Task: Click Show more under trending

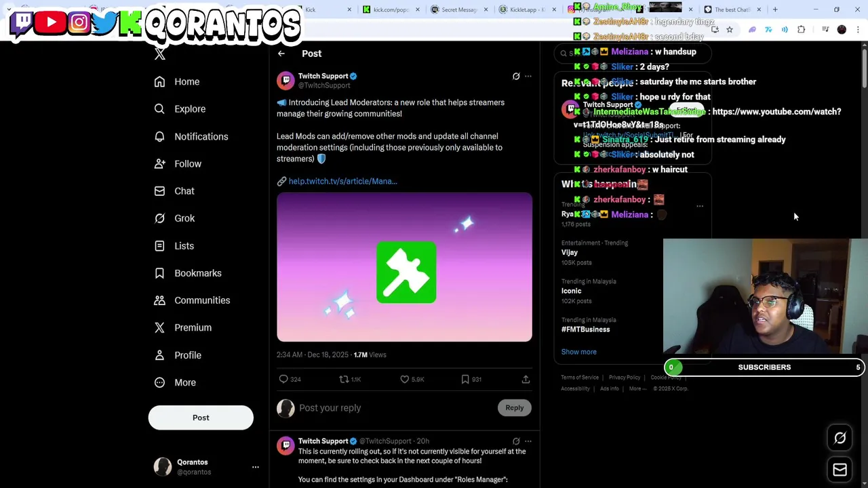Action: [x=579, y=352]
